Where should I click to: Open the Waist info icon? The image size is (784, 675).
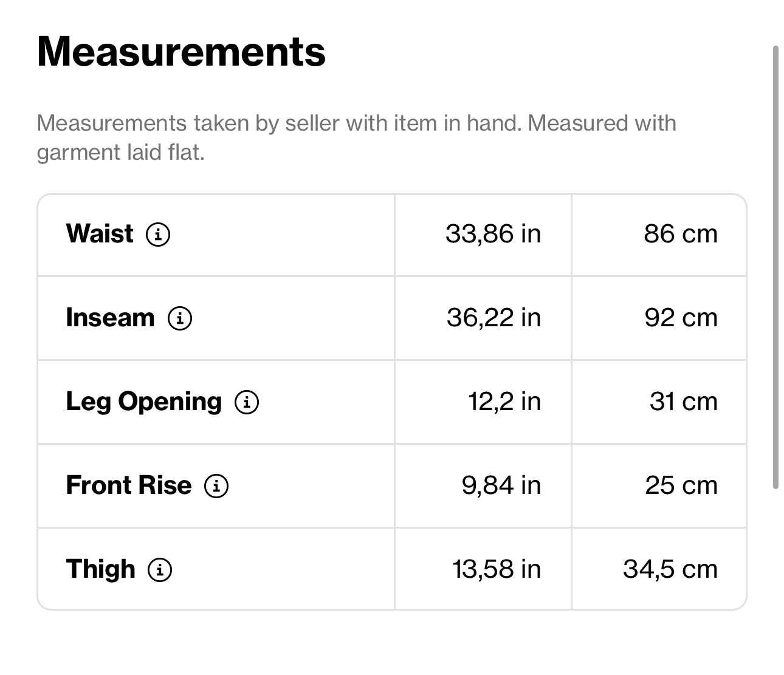[158, 234]
